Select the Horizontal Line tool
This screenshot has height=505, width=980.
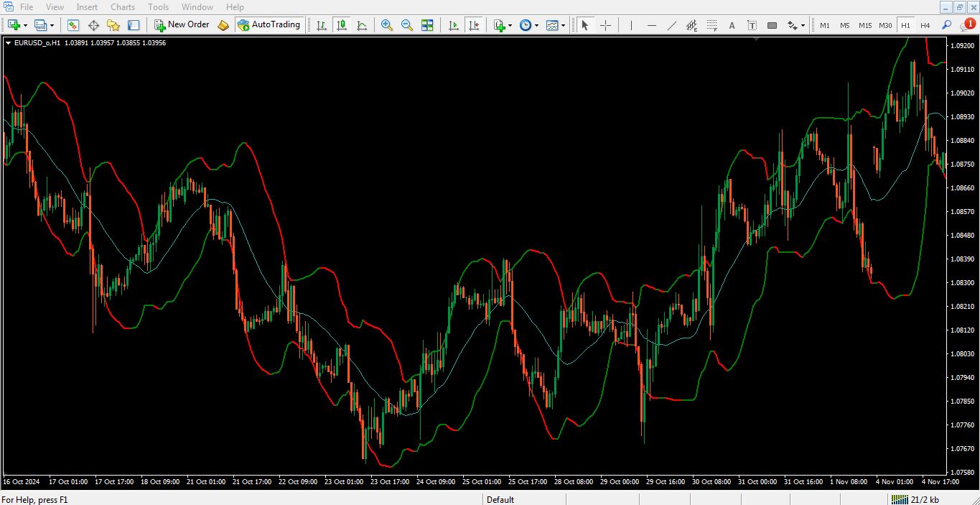[651, 25]
